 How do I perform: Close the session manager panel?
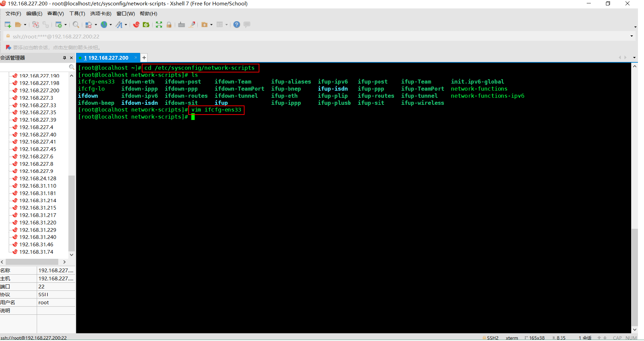(x=71, y=58)
